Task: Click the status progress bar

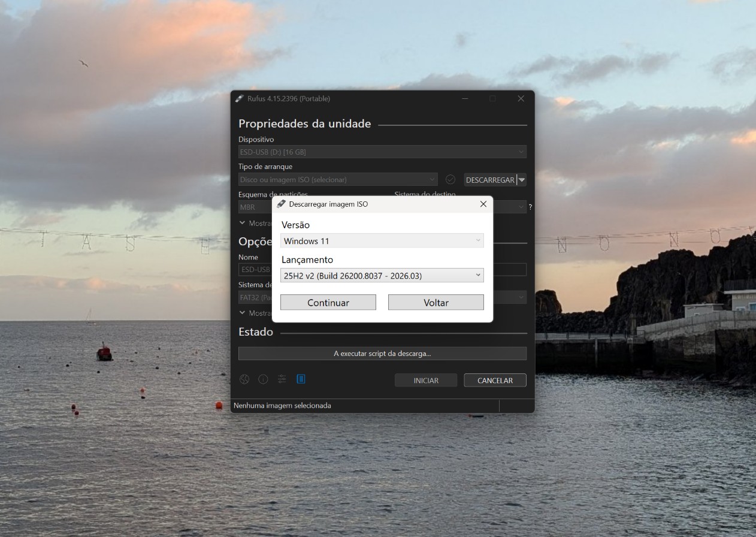Action: coord(382,354)
